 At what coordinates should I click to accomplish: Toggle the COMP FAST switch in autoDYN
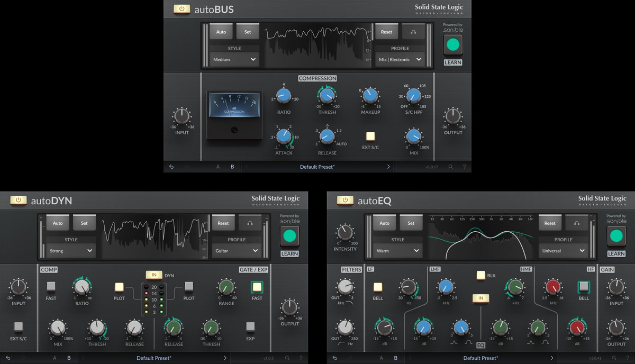coord(51,286)
